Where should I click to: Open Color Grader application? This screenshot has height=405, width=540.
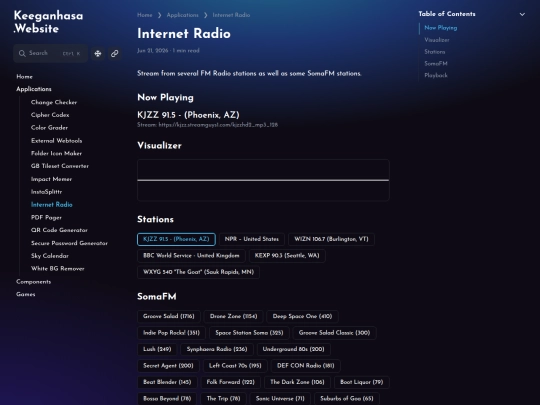click(49, 127)
